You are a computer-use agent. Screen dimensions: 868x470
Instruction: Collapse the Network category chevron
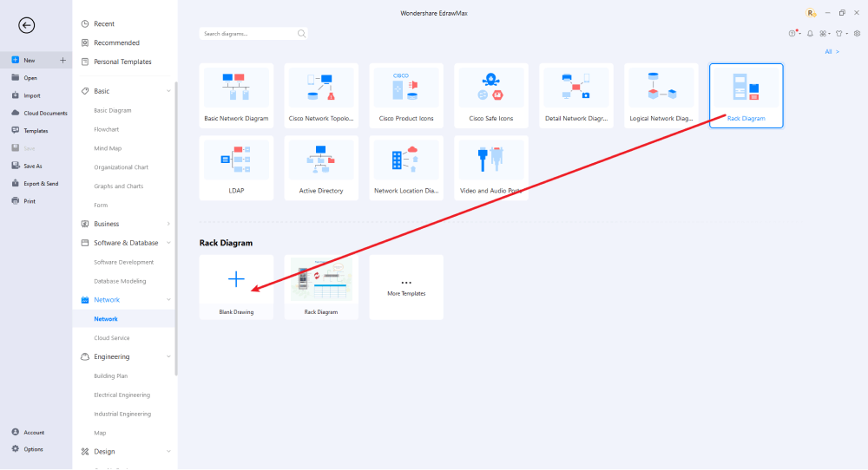(168, 300)
